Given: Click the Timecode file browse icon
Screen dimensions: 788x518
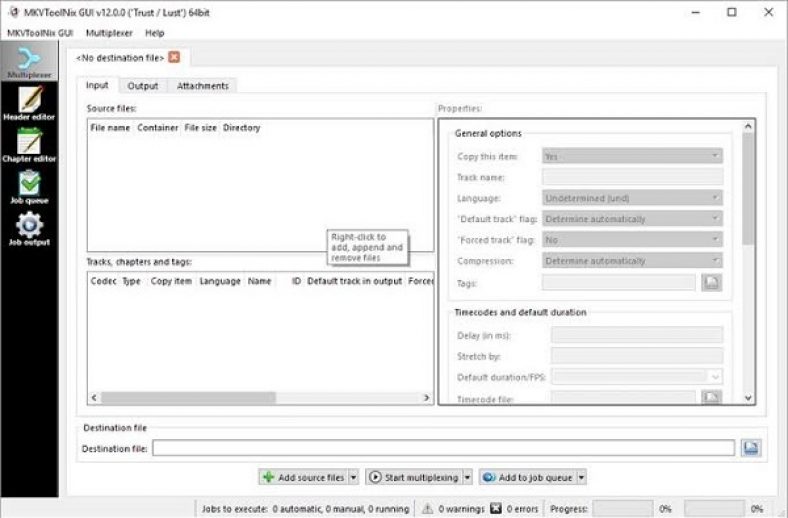Looking at the screenshot, I should 711,397.
